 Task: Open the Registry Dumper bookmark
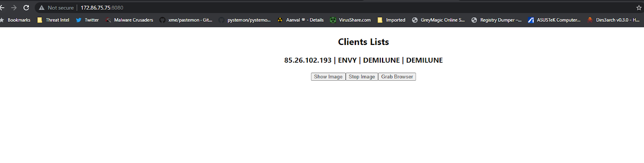click(496, 20)
